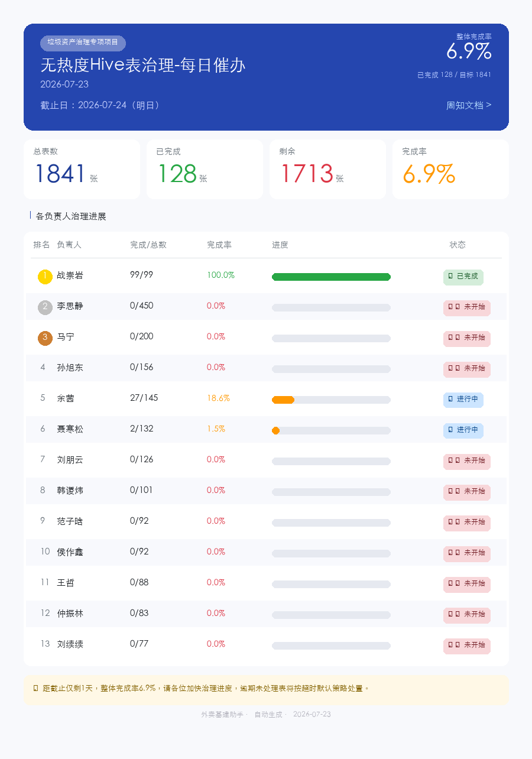Open the 周知文档 link in header
532x759 pixels.
469,105
